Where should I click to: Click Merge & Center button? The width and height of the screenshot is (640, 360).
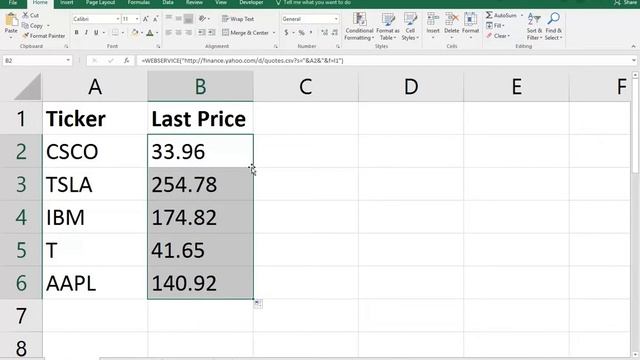pos(245,33)
